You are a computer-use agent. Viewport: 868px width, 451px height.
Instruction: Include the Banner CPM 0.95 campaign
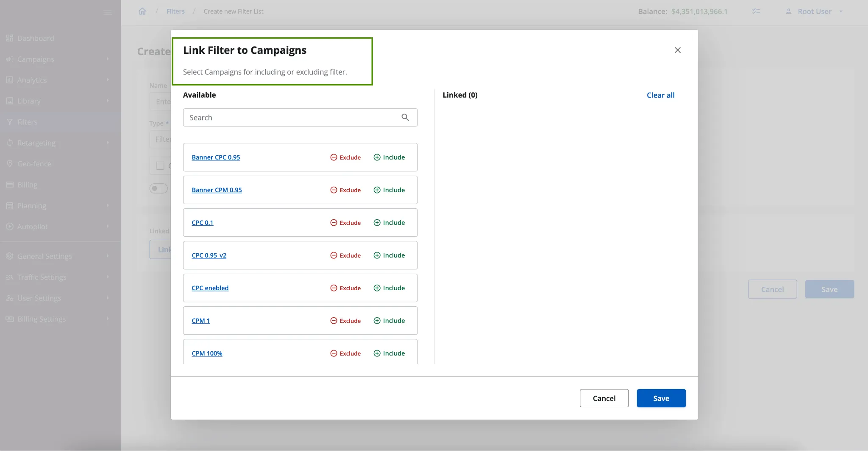click(389, 190)
